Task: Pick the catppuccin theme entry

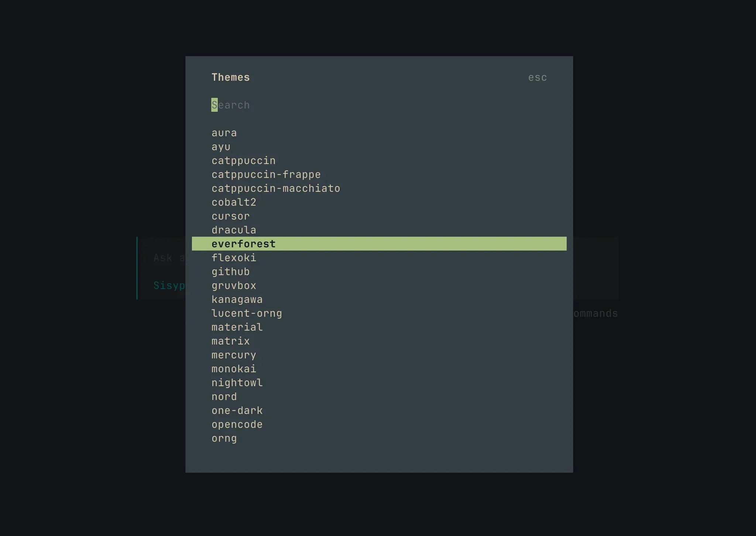Action: [243, 160]
